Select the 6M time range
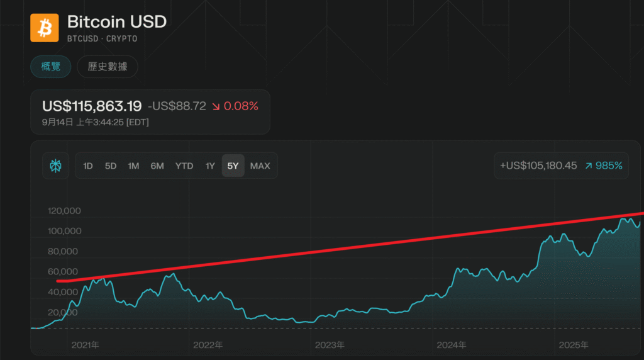 pyautogui.click(x=157, y=166)
